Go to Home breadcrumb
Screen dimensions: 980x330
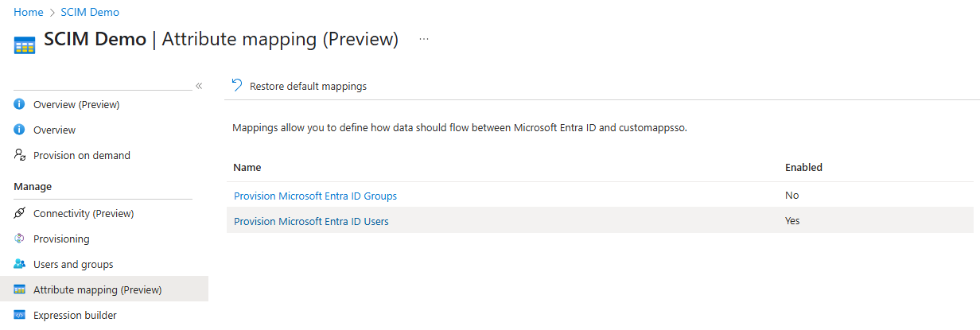pos(29,13)
